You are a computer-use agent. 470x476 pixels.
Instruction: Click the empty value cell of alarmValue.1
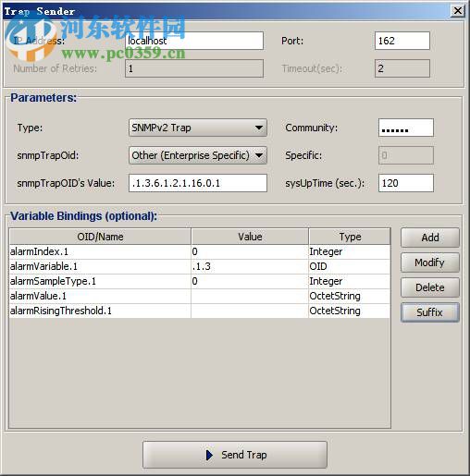250,296
